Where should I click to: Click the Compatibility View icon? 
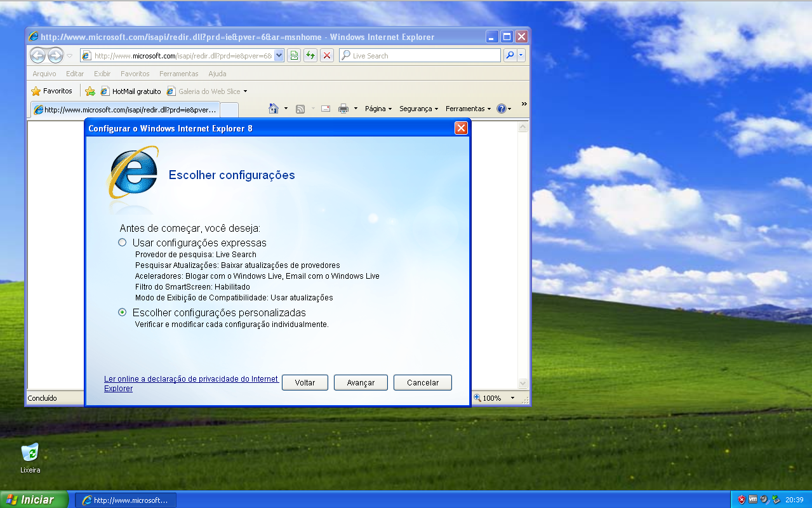294,56
